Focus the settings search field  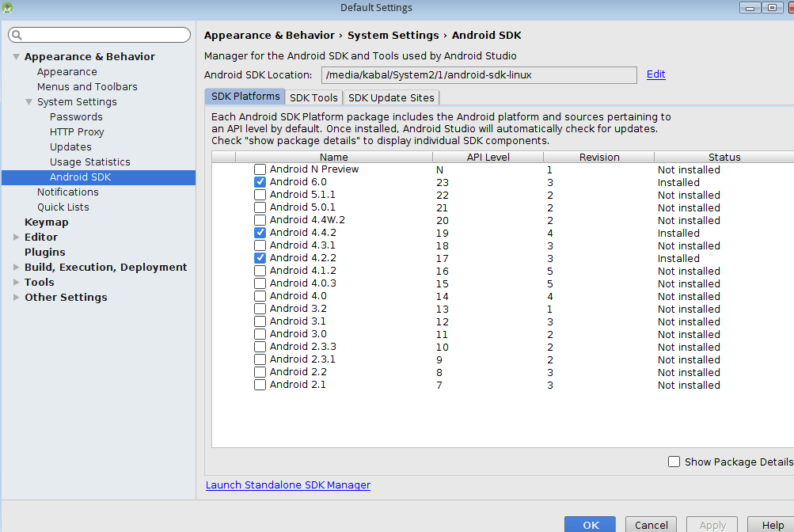103,36
